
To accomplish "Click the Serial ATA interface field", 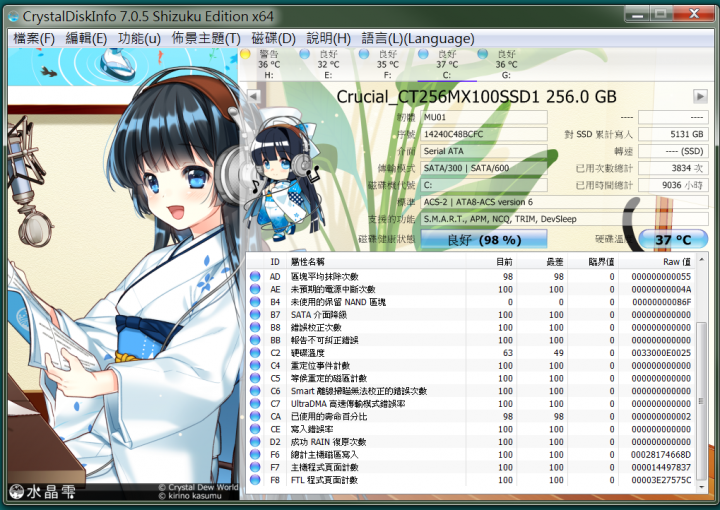I will pyautogui.click(x=484, y=151).
